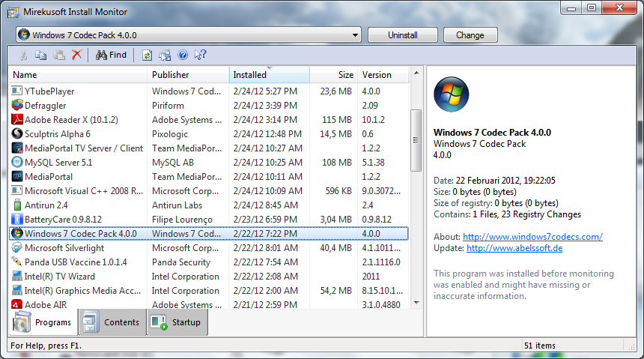This screenshot has height=359, width=644.
Task: Click the Adobe Reader X icon
Action: [16, 120]
